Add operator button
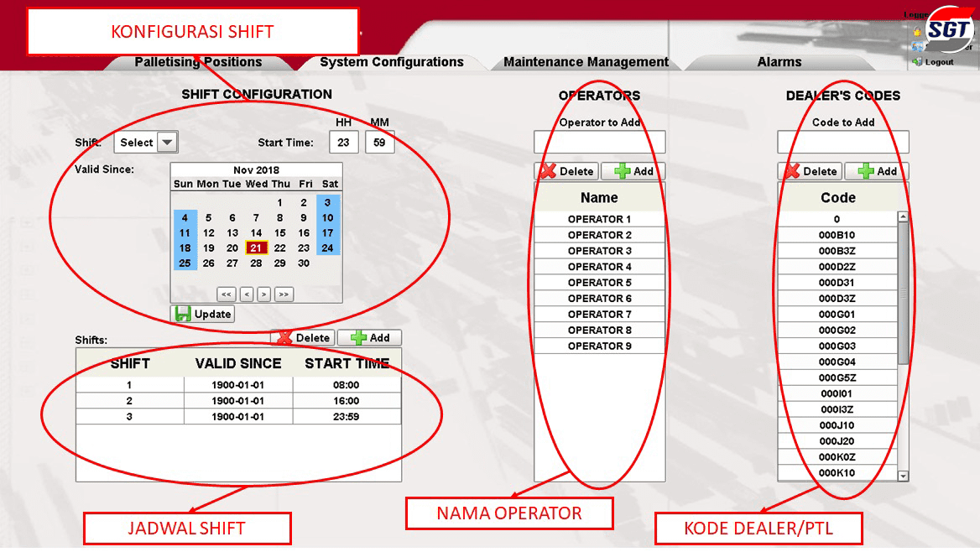This screenshot has width=980, height=552. tap(633, 171)
